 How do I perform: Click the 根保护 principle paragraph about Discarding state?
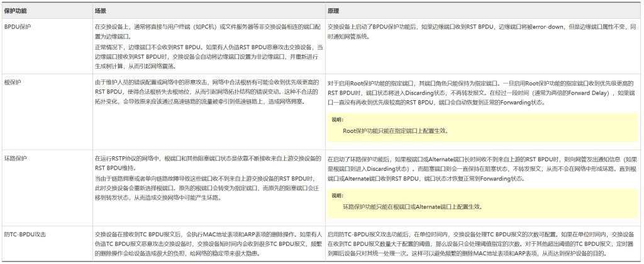click(x=481, y=91)
